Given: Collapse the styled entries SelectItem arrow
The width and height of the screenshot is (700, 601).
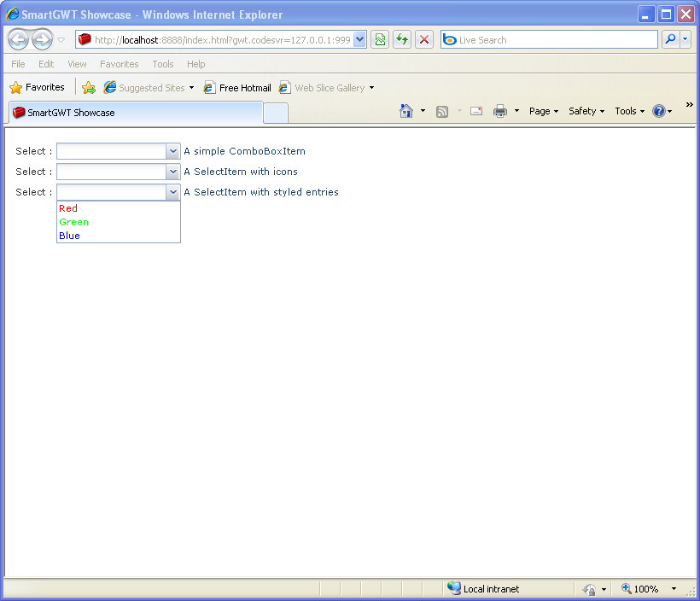Looking at the screenshot, I should (x=172, y=192).
